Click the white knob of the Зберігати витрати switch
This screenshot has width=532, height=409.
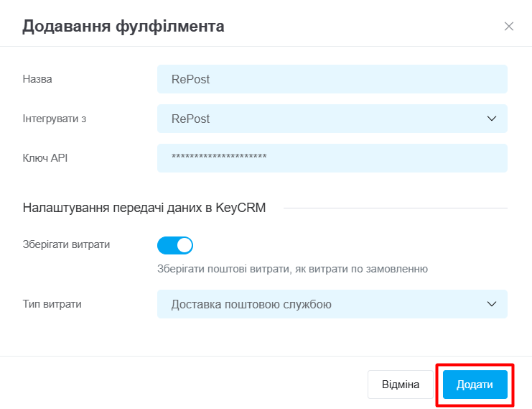[185, 245]
